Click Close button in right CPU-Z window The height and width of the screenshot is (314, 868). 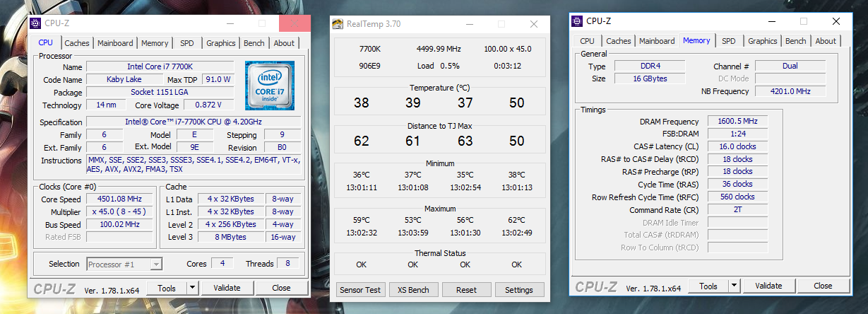click(823, 286)
